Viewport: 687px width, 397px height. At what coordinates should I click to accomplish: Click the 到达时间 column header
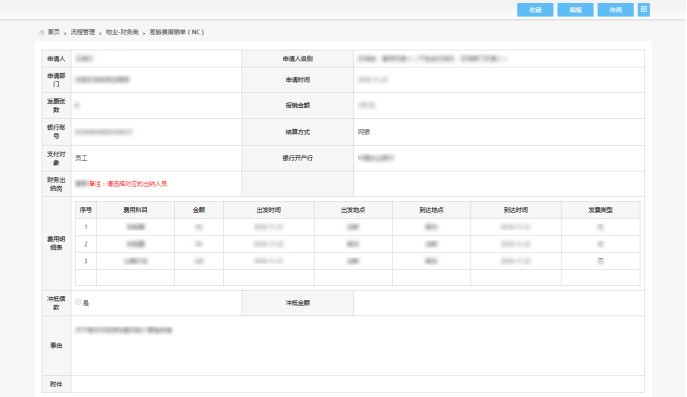[x=516, y=210]
